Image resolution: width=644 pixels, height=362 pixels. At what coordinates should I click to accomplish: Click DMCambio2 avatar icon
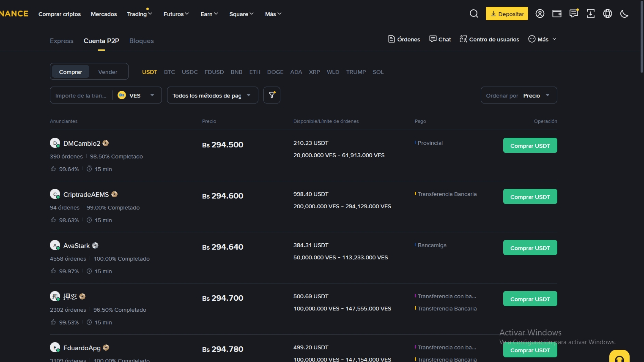point(55,143)
